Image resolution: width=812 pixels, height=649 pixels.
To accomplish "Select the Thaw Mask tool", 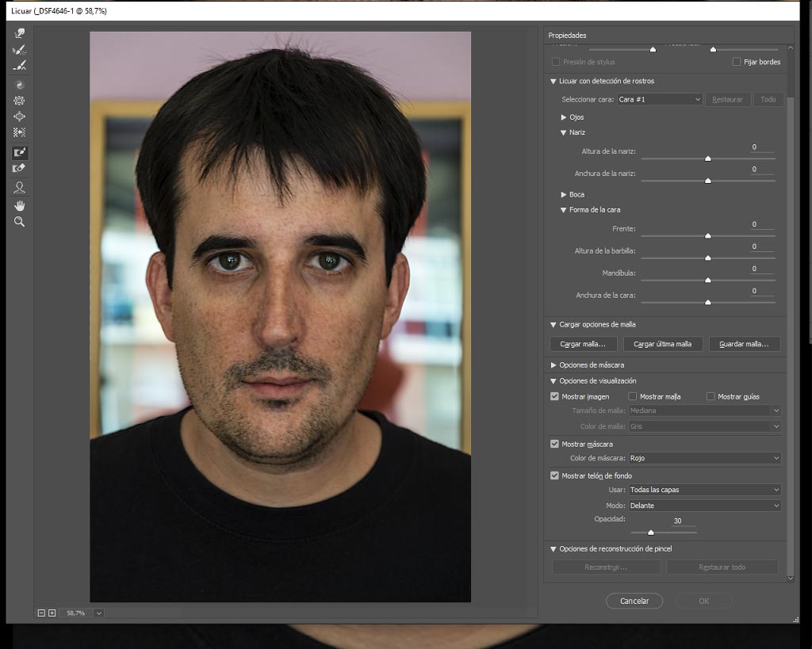I will [20, 168].
